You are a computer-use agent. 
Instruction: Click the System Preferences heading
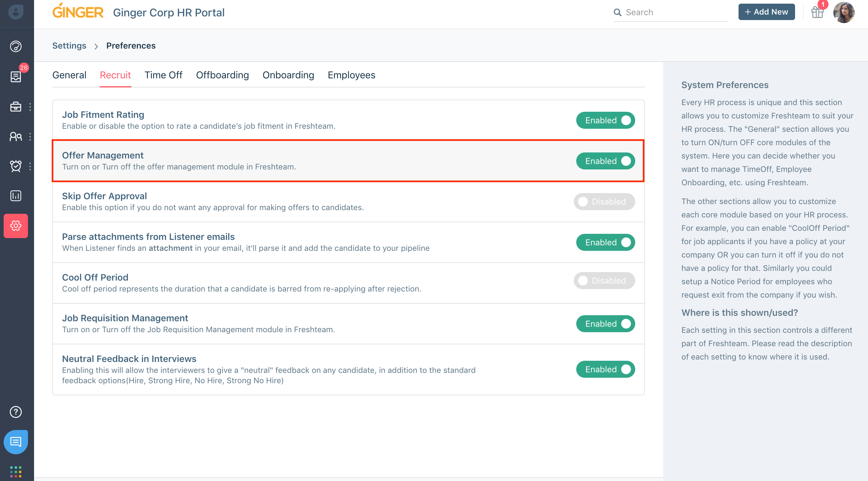[725, 85]
